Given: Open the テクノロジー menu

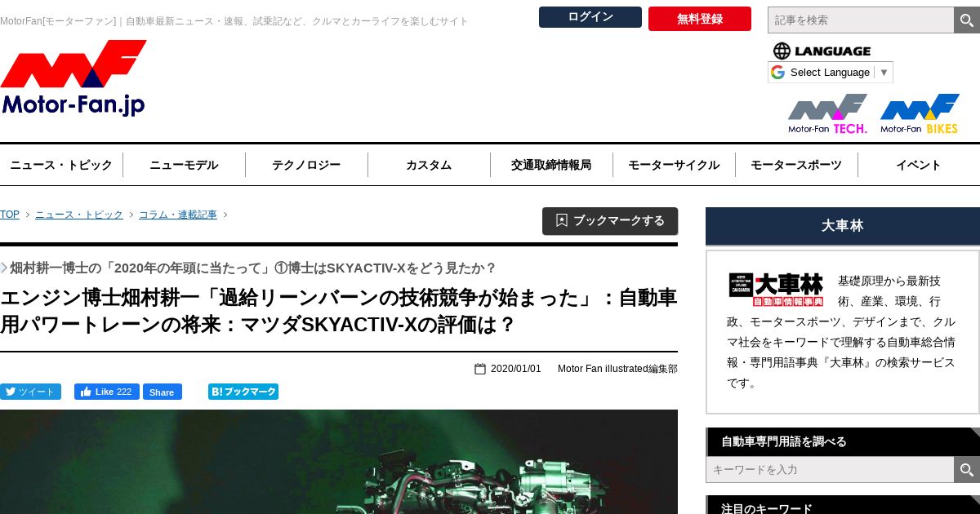Looking at the screenshot, I should (x=306, y=165).
